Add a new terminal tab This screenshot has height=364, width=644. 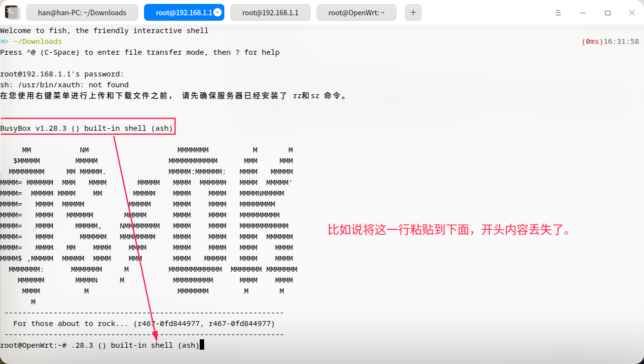413,12
